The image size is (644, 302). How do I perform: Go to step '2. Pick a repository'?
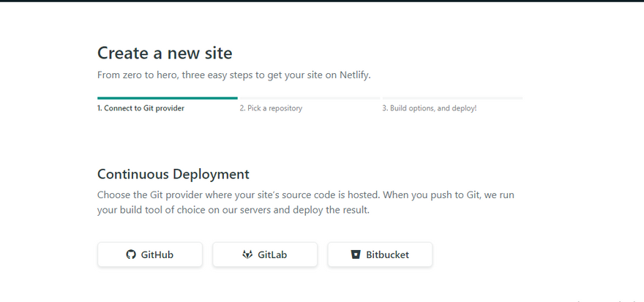(x=271, y=108)
